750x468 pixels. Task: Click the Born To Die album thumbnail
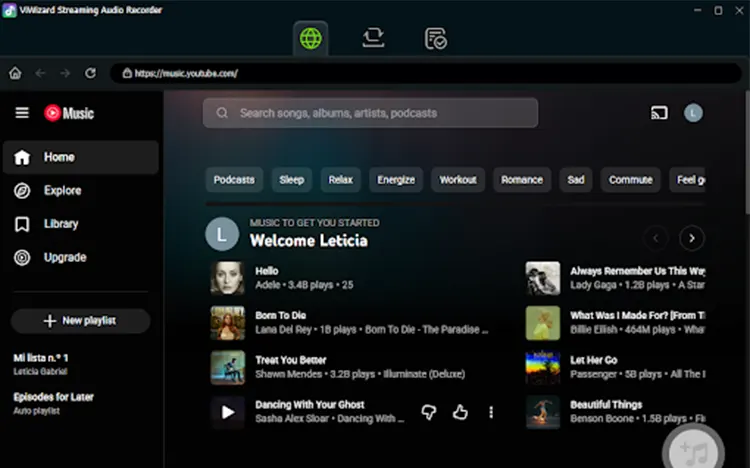228,323
